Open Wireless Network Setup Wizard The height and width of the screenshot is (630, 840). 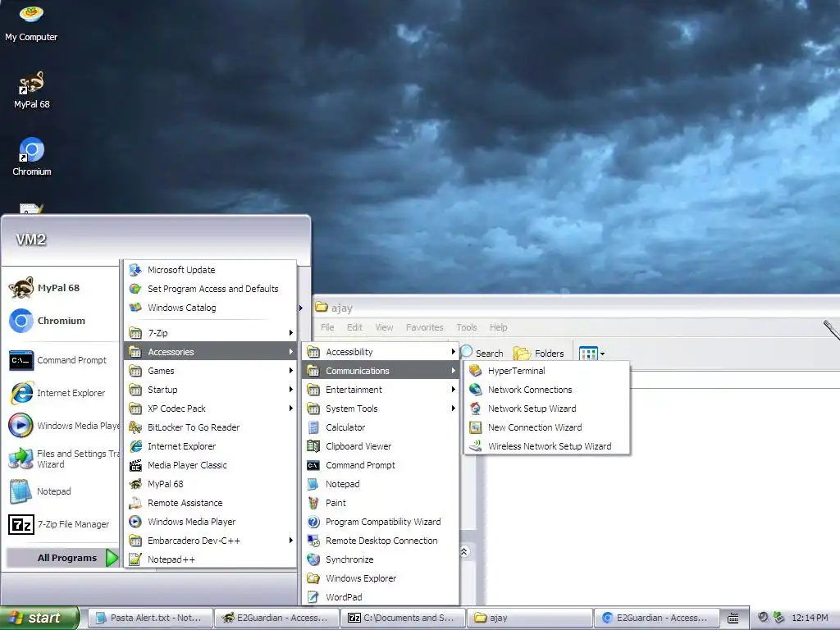[x=546, y=445]
